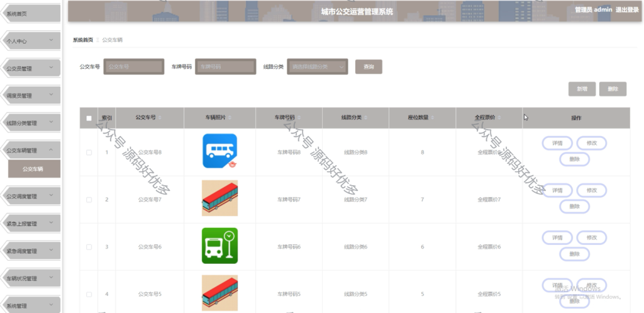The height and width of the screenshot is (313, 644).
Task: Click 修改 for row 公交车号6
Action: [591, 237]
